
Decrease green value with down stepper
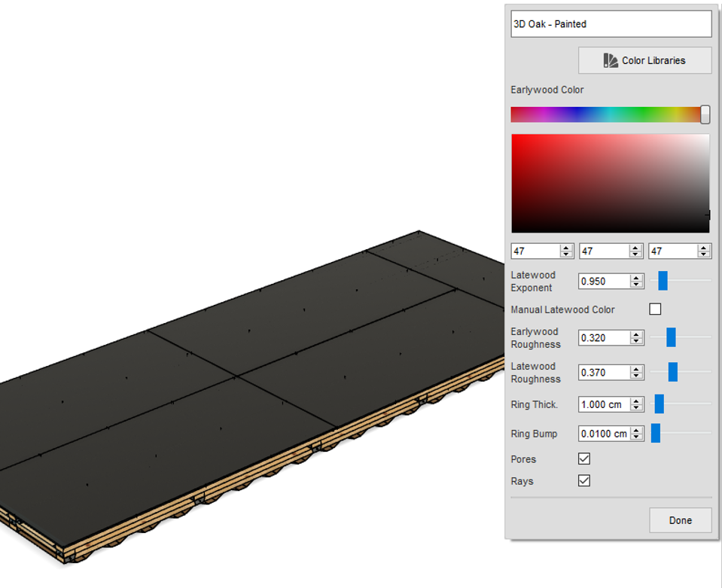click(635, 254)
